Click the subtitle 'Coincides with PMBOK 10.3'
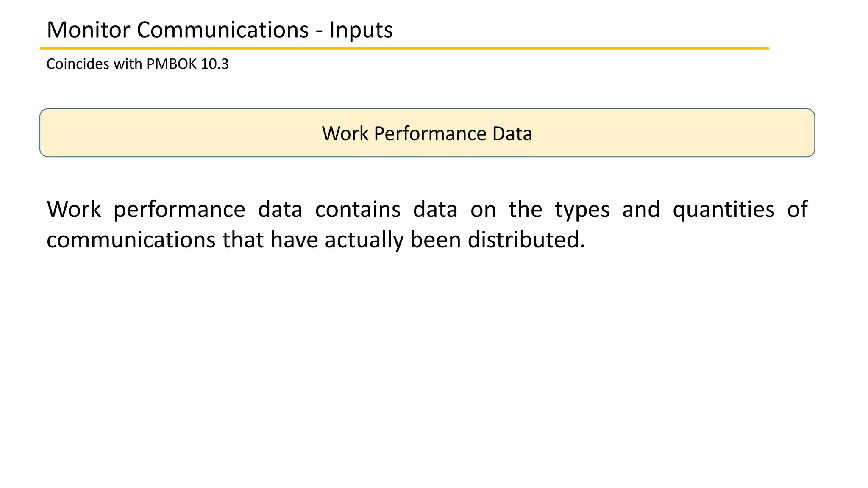This screenshot has width=868, height=488. 137,64
